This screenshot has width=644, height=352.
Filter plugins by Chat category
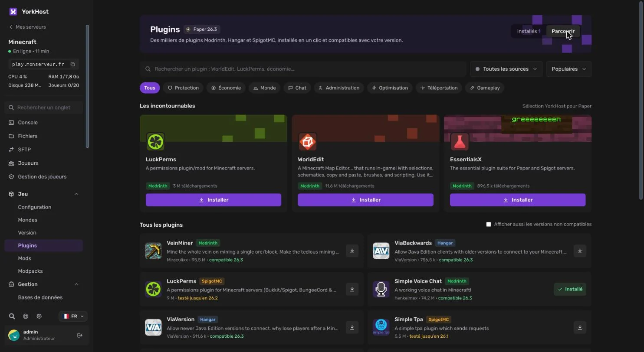point(297,88)
